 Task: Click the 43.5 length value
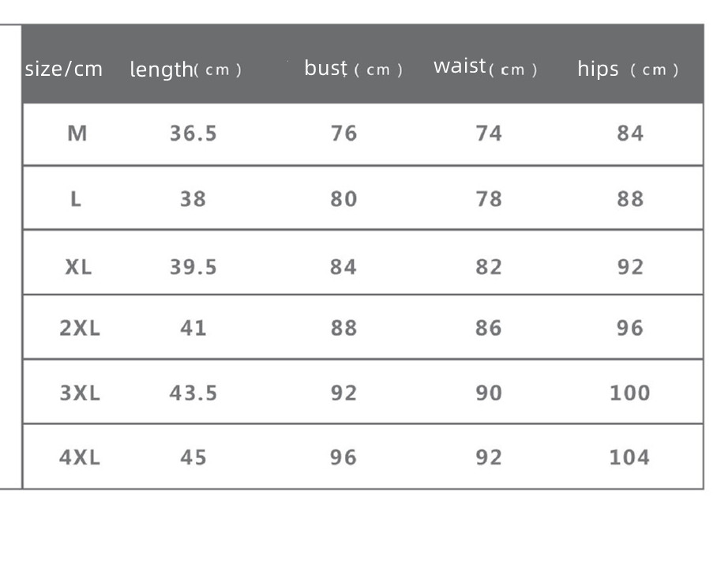click(193, 393)
